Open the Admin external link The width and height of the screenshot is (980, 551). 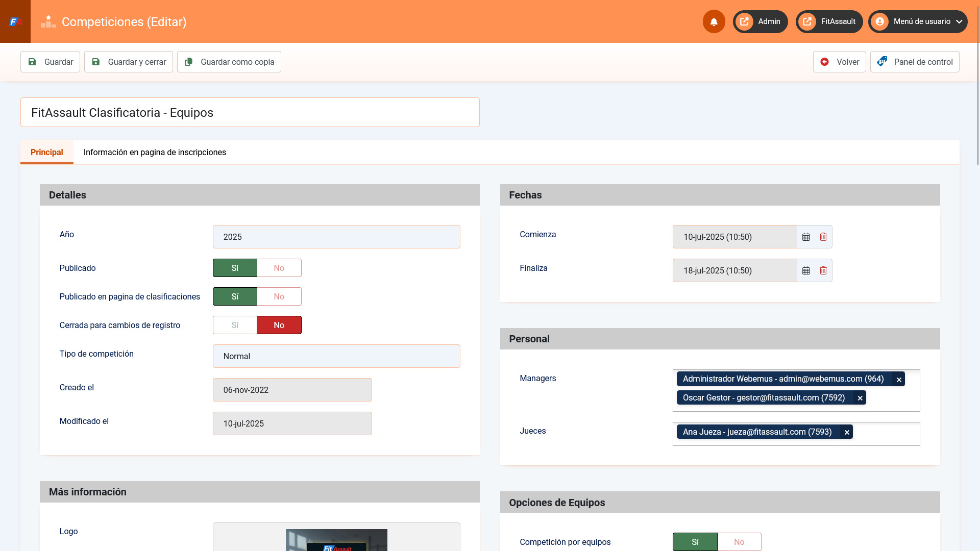[761, 21]
